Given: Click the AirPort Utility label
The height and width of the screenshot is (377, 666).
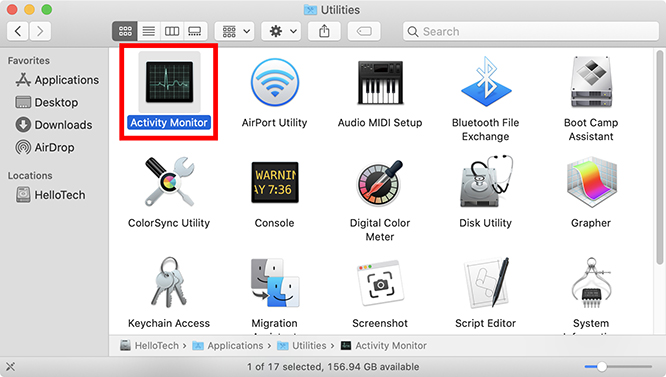Looking at the screenshot, I should tap(274, 123).
